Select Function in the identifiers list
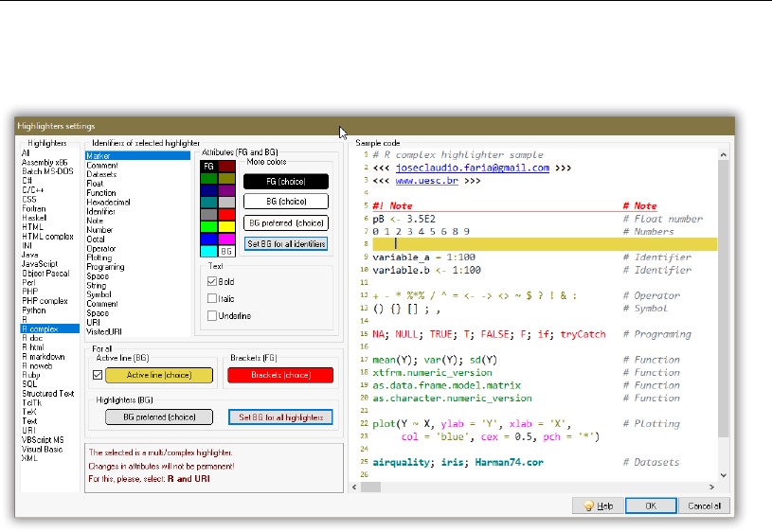This screenshot has width=772, height=532. 101,193
